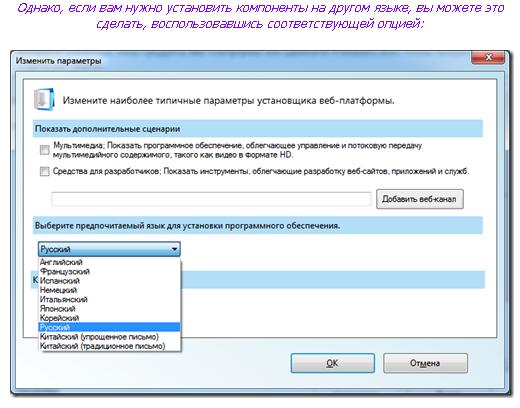Image resolution: width=520 pixels, height=408 pixels.
Task: Click the Измените наиболее типичные параметры text
Action: [229, 100]
